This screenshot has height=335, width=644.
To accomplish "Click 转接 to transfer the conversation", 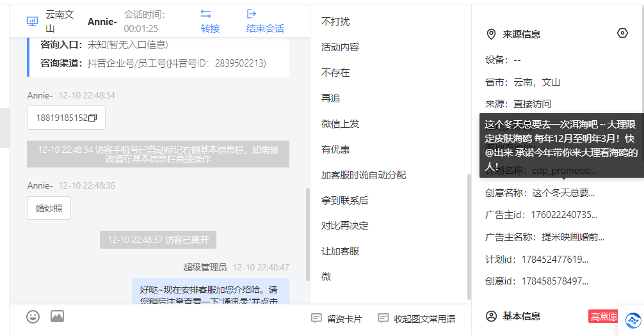I will pyautogui.click(x=210, y=28).
